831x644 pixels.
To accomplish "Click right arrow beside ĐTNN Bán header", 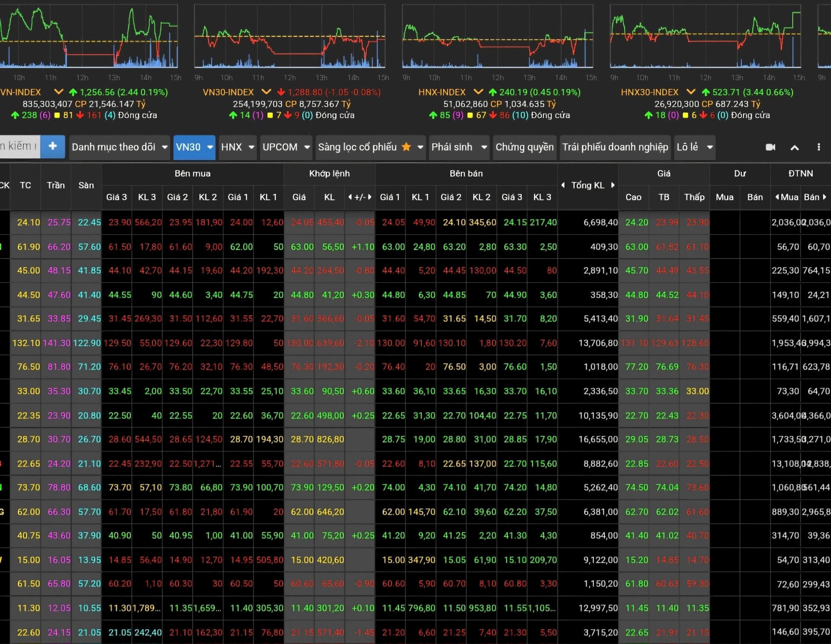I will (x=825, y=197).
